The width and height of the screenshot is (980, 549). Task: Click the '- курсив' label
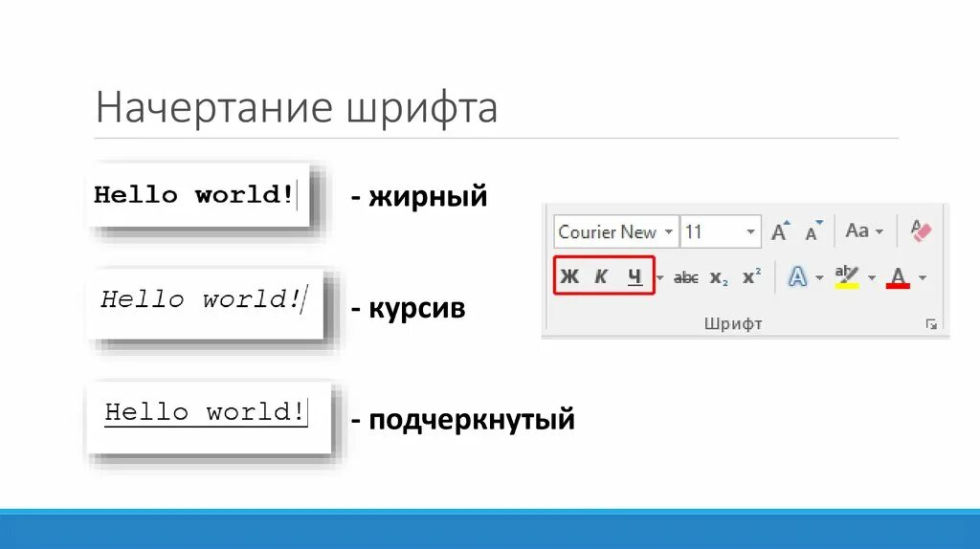pos(408,309)
